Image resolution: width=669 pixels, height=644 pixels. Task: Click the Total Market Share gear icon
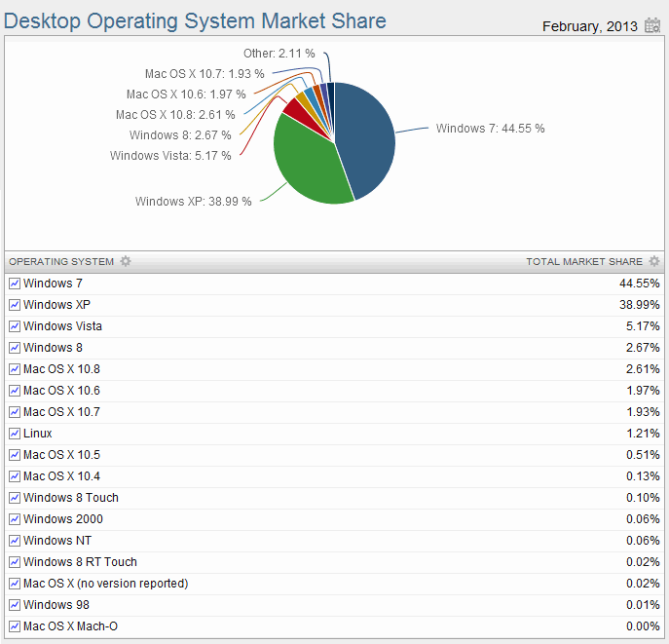click(x=654, y=261)
